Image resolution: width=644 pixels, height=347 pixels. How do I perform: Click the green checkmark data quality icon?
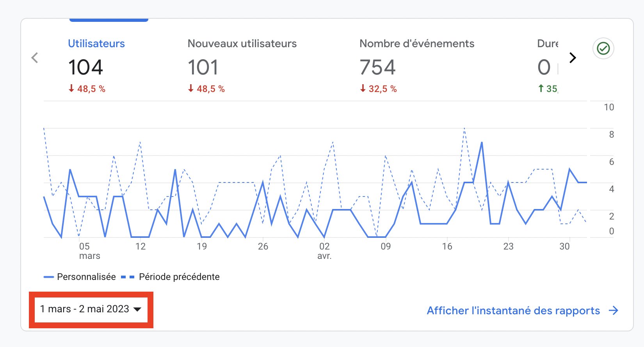coord(603,49)
